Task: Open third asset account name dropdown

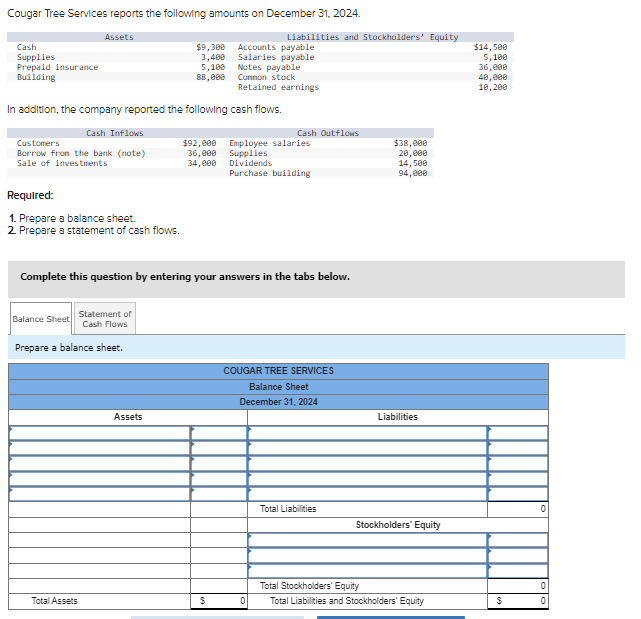Action: coord(99,464)
